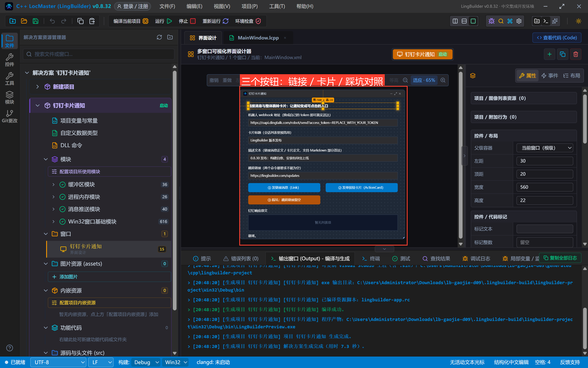The image size is (588, 368).
Task: Zoom in the design canvas
Action: click(x=443, y=80)
